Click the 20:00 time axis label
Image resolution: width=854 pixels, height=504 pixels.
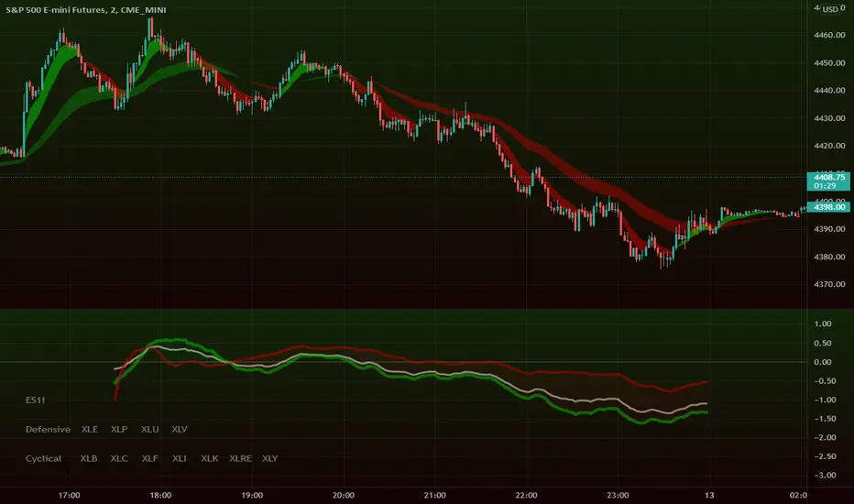tap(343, 495)
